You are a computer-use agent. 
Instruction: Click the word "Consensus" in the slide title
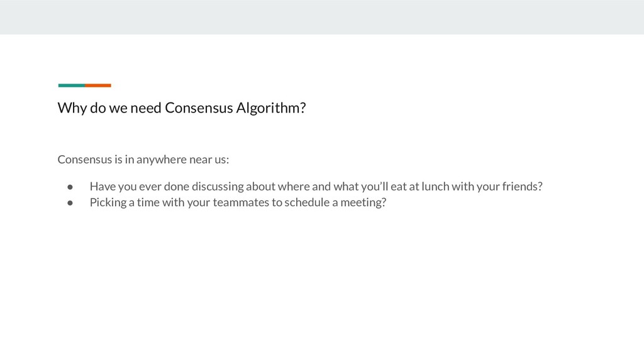(x=199, y=108)
